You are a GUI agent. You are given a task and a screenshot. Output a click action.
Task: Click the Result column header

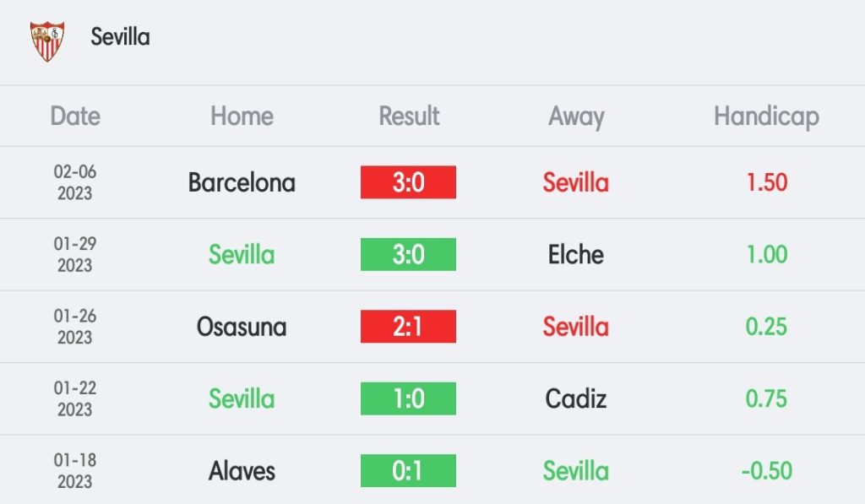pos(409,116)
